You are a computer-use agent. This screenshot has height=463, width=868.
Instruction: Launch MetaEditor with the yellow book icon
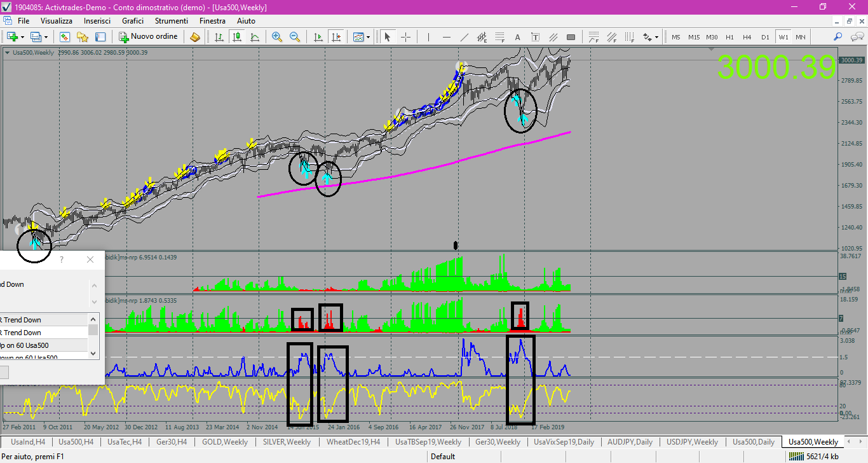coord(195,37)
